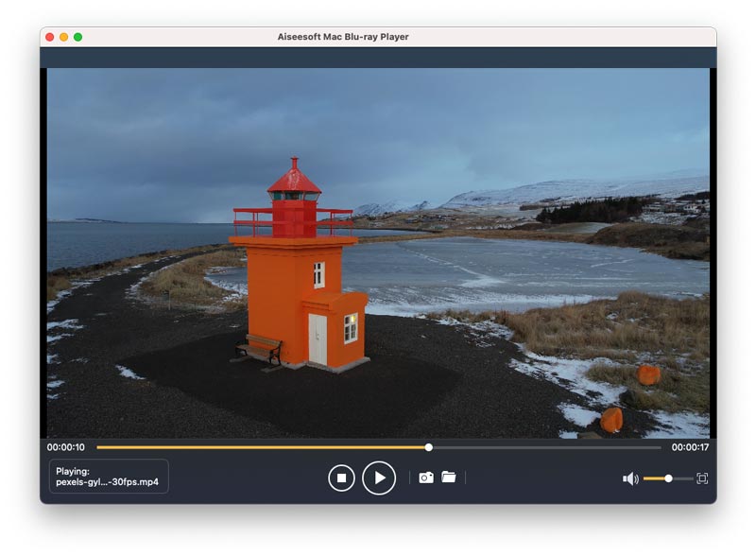Click the volume slider knob

pyautogui.click(x=668, y=478)
